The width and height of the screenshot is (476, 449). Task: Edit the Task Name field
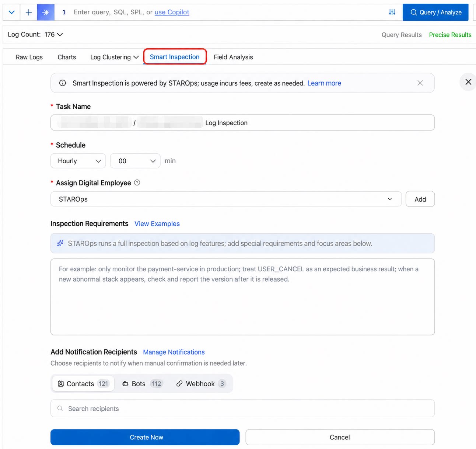(x=242, y=123)
